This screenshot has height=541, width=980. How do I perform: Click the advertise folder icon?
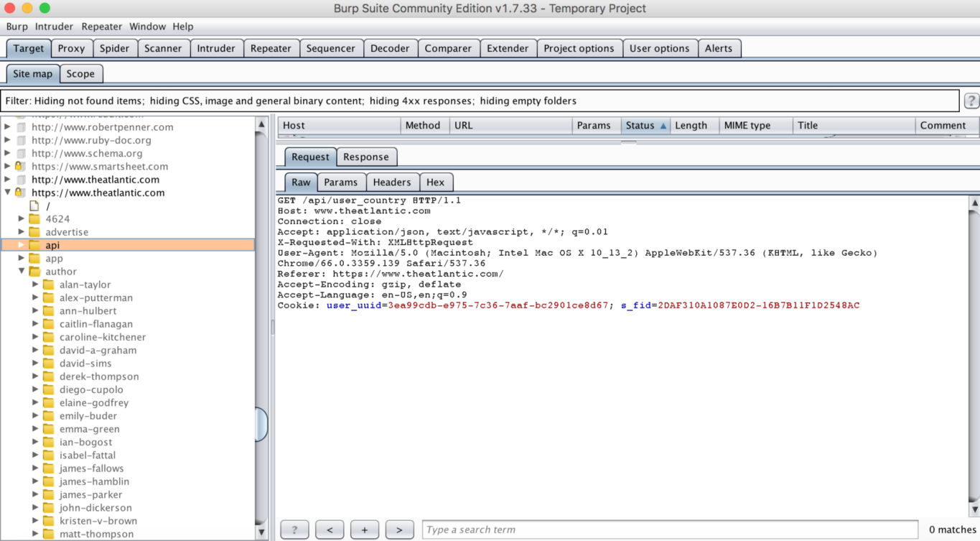34,232
